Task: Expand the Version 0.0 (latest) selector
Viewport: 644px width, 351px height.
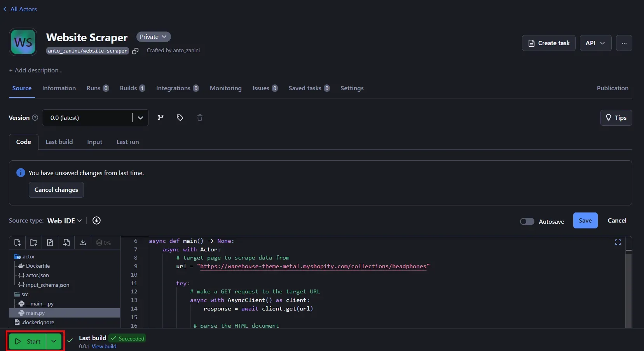Action: (x=95, y=118)
